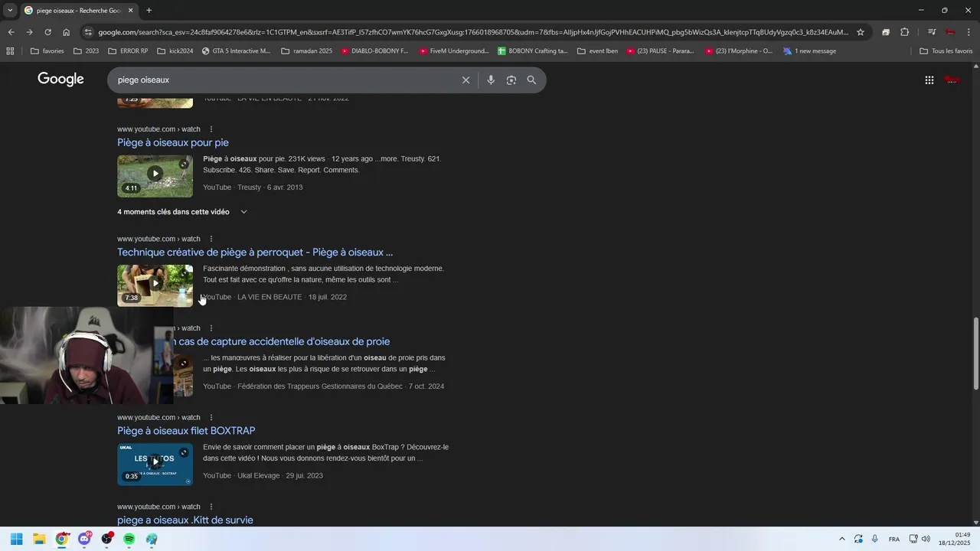This screenshot has width=980, height=551.
Task: Play the 4:11 Treusty video thumbnail
Action: tap(155, 176)
